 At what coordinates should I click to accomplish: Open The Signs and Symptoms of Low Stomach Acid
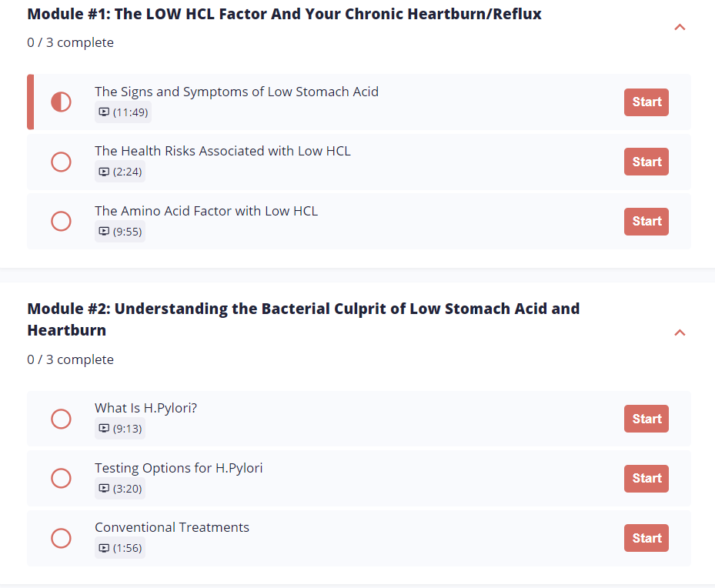coord(236,92)
